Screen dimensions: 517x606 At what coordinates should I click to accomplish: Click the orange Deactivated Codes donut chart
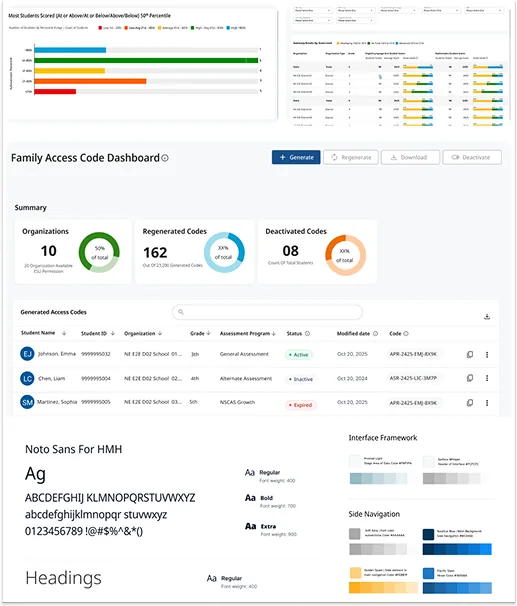(x=345, y=255)
